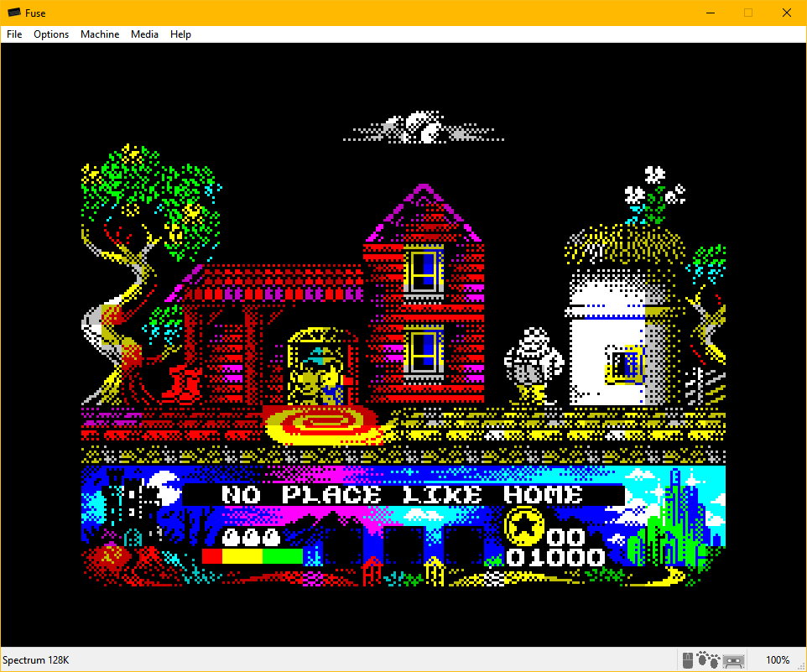Click the cassette tape status icon
Viewport: 807px width, 672px height.
(x=734, y=661)
